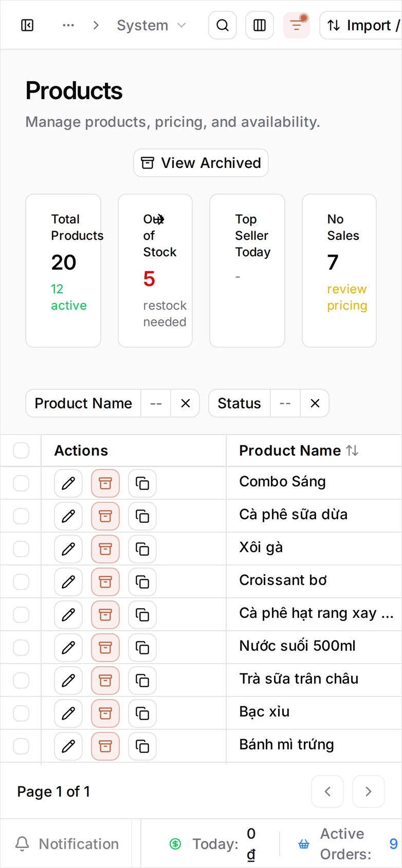Open the Notification panel
This screenshot has height=868, width=402.
coord(66,844)
